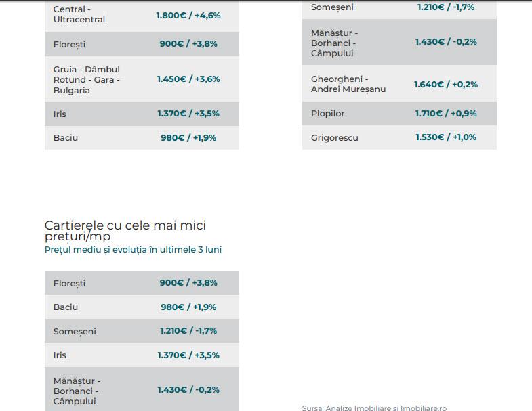532x411 pixels.
Task: Click the Grigorescu neighborhood label
Action: [335, 138]
